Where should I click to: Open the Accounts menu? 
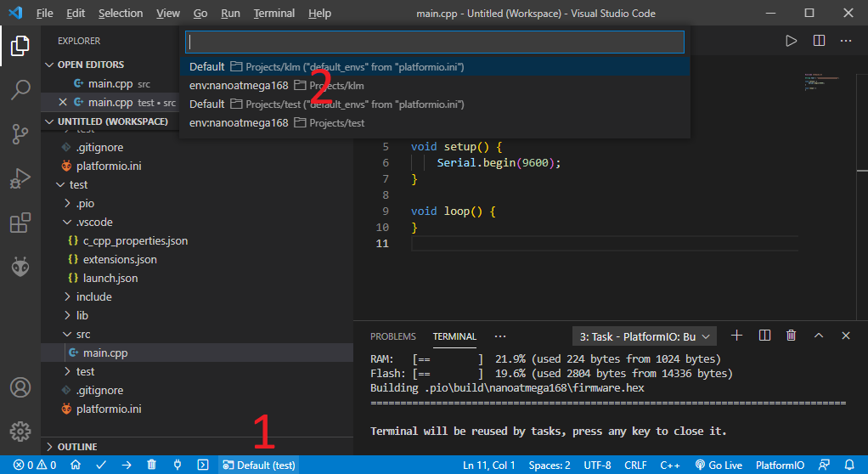click(20, 387)
